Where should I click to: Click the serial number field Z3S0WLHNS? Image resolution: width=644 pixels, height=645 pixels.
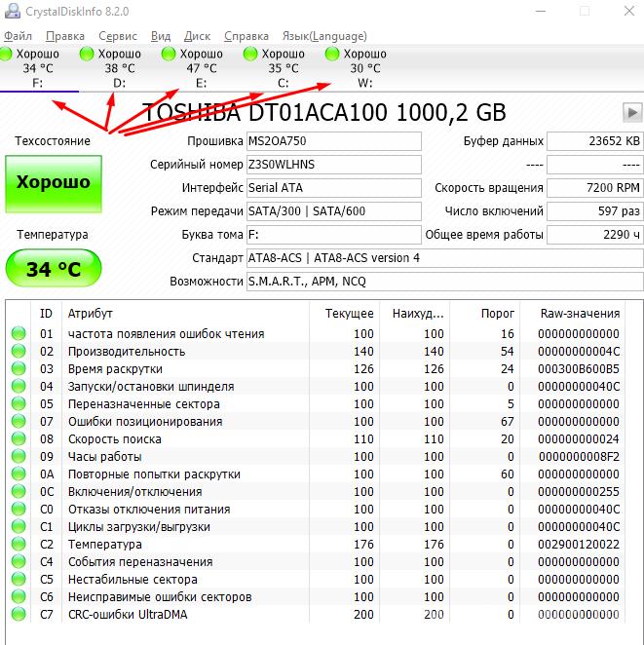click(x=334, y=165)
